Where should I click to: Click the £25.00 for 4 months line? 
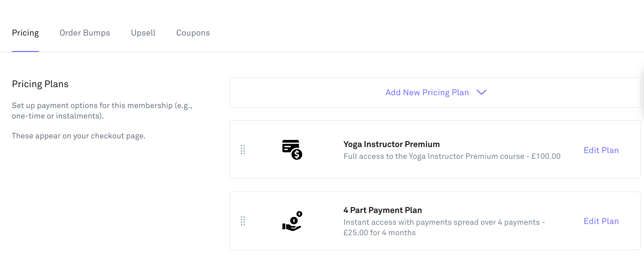(379, 233)
